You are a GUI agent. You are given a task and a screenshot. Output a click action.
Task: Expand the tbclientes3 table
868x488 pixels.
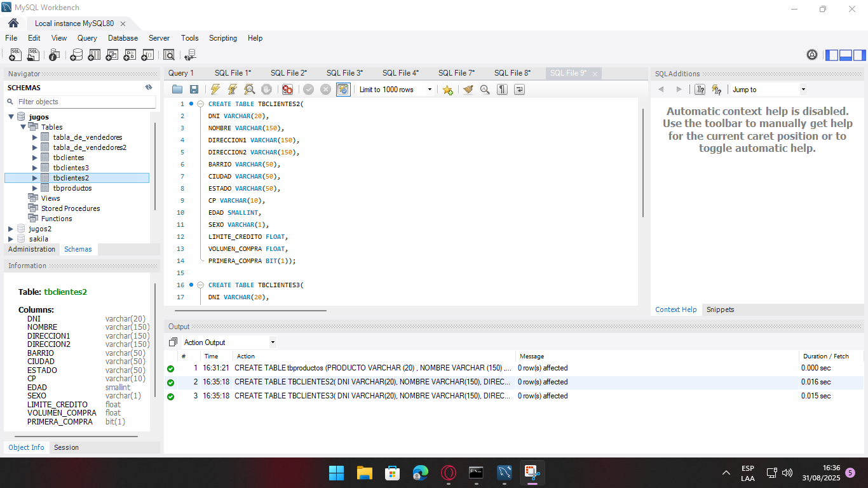tap(35, 168)
